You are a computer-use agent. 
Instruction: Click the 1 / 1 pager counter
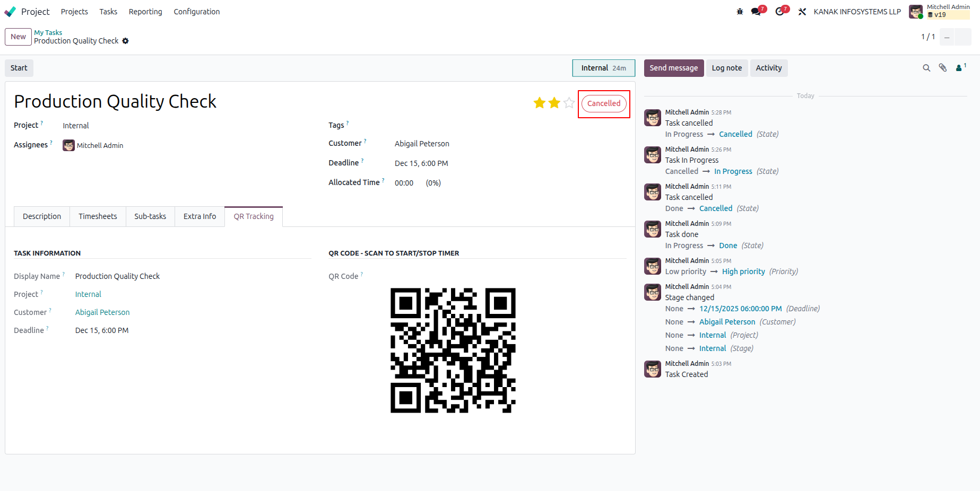928,37
